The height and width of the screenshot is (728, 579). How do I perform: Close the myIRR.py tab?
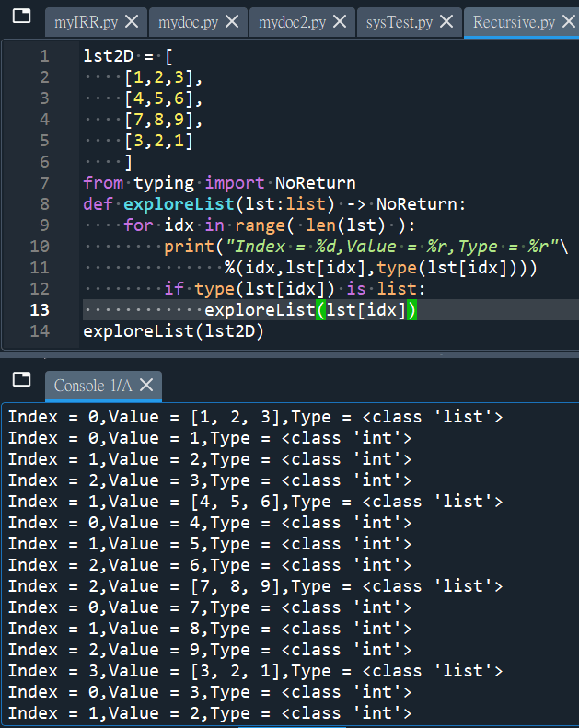[x=132, y=21]
